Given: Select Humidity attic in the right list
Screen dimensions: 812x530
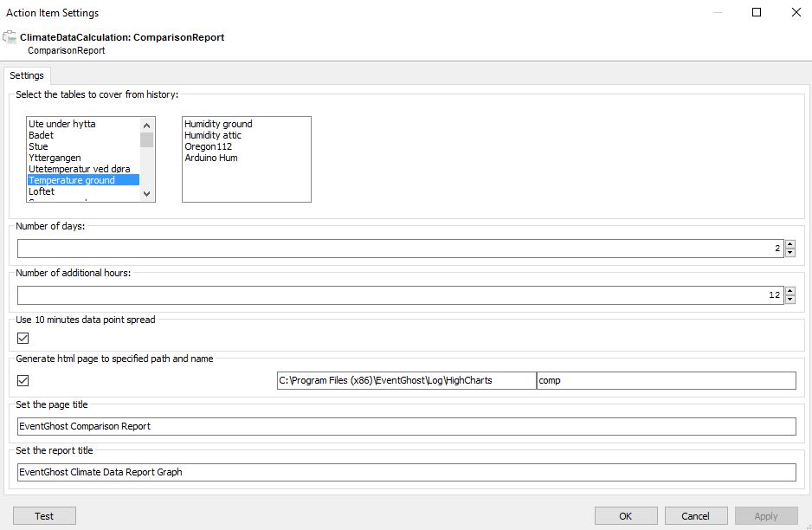Looking at the screenshot, I should click(213, 135).
